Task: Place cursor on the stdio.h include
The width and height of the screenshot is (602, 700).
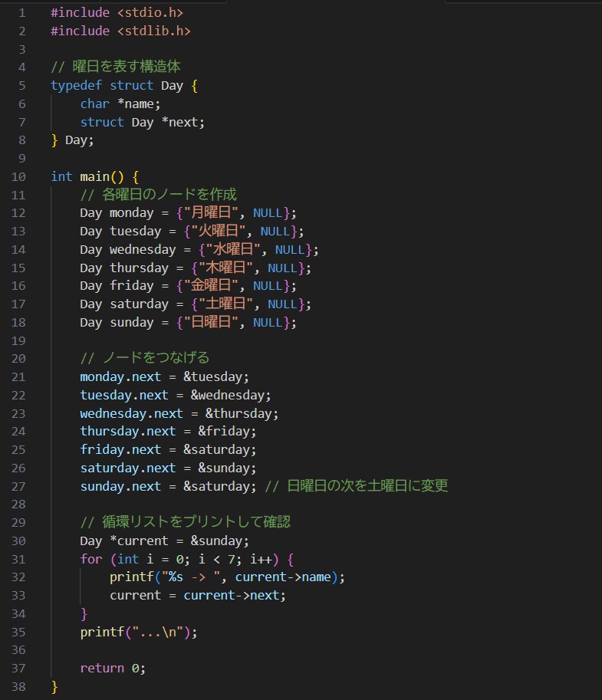Action: (x=150, y=12)
